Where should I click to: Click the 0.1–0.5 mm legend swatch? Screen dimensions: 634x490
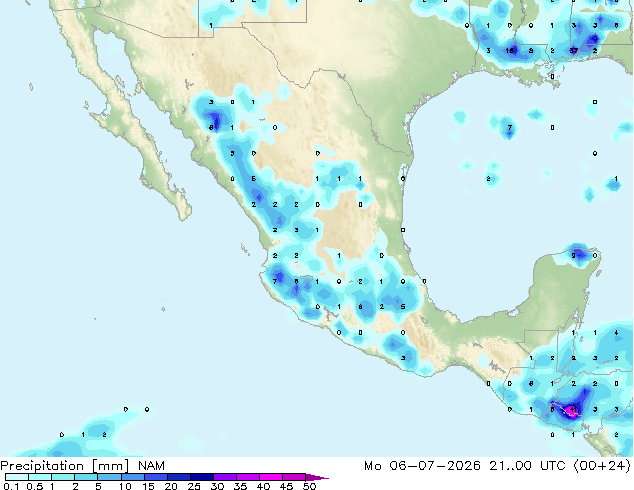click(x=17, y=477)
